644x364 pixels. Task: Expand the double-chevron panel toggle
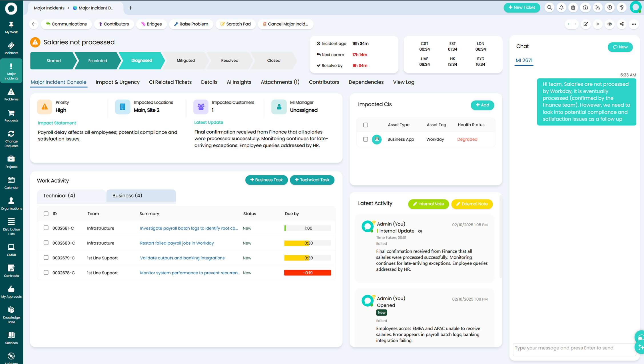point(597,24)
